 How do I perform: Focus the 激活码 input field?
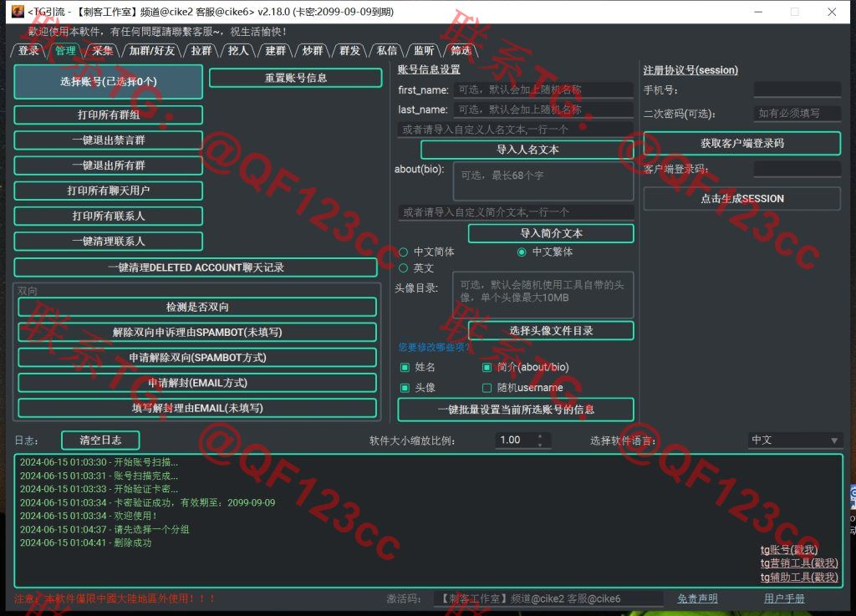[548, 598]
